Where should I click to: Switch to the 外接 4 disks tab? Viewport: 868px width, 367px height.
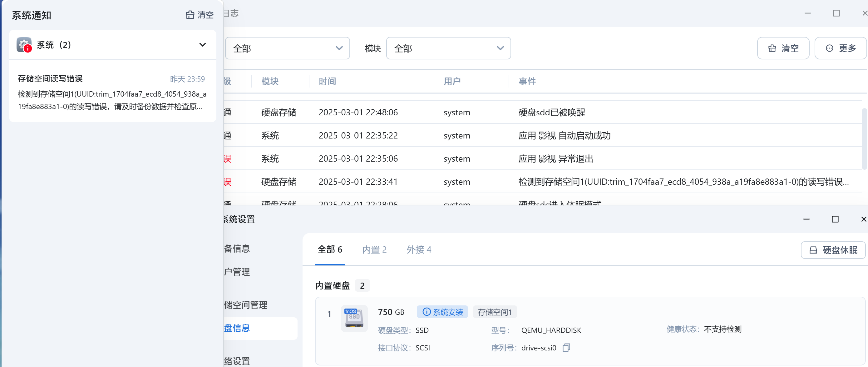point(419,249)
